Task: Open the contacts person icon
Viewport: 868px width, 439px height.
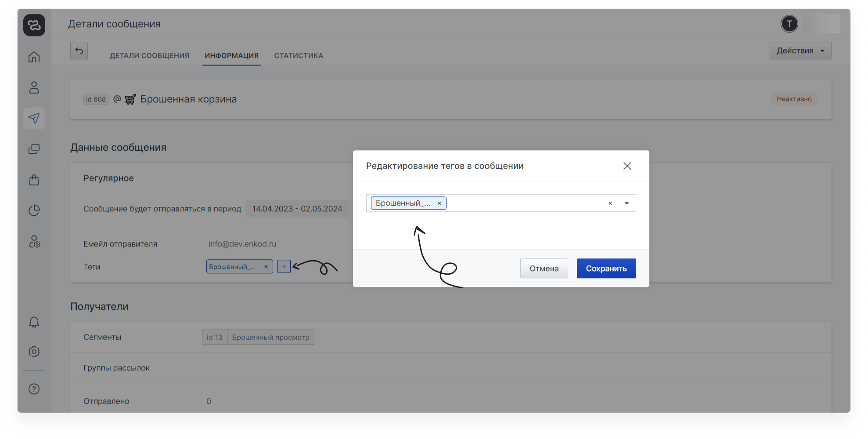Action: click(34, 87)
